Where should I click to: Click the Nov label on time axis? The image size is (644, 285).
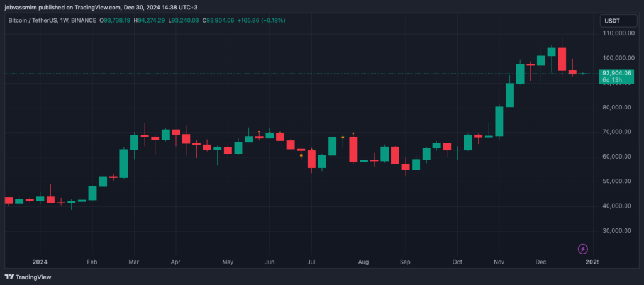499,261
